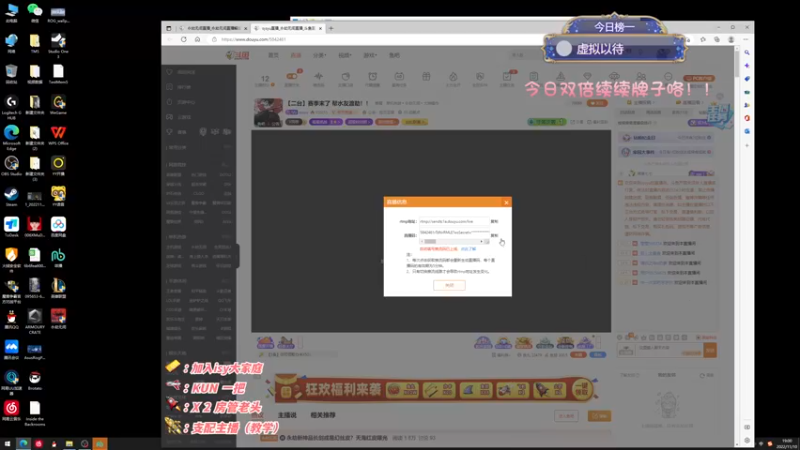Image resolution: width=800 pixels, height=450 pixels.
Task: Open Inside the Backrooms desktop icon
Action: (35, 413)
